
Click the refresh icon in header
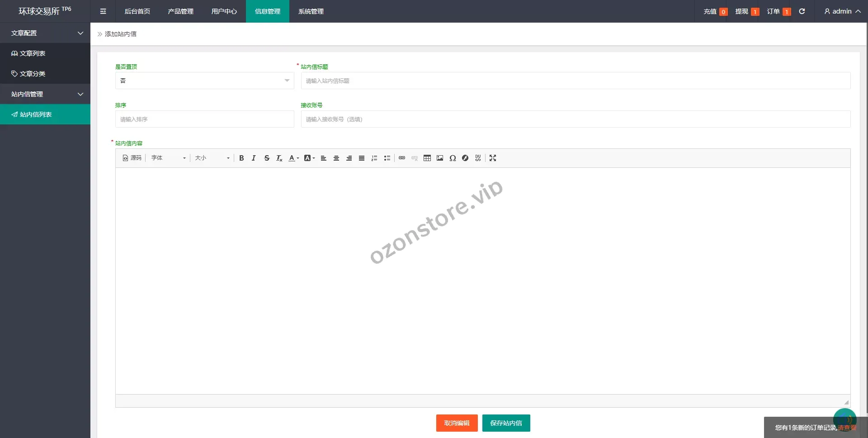point(802,11)
